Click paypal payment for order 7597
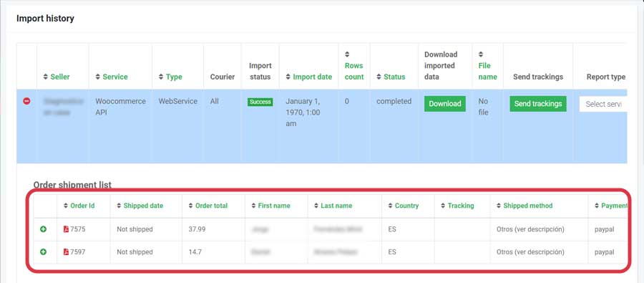The image size is (644, 283). tap(604, 252)
